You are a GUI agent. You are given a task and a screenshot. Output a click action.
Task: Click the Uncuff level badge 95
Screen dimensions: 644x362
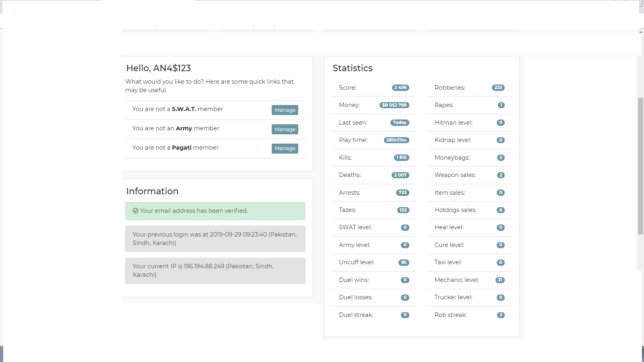tap(404, 262)
